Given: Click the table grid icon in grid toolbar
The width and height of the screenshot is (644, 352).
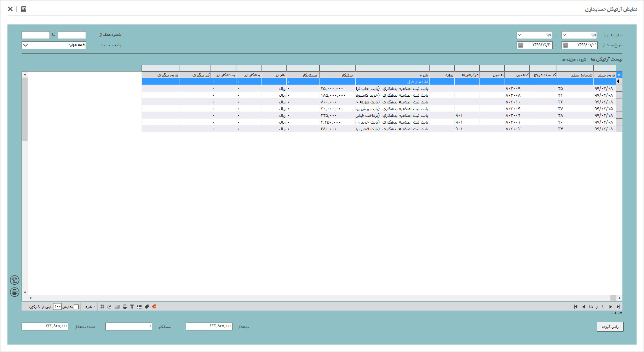Looking at the screenshot, I should click(117, 307).
